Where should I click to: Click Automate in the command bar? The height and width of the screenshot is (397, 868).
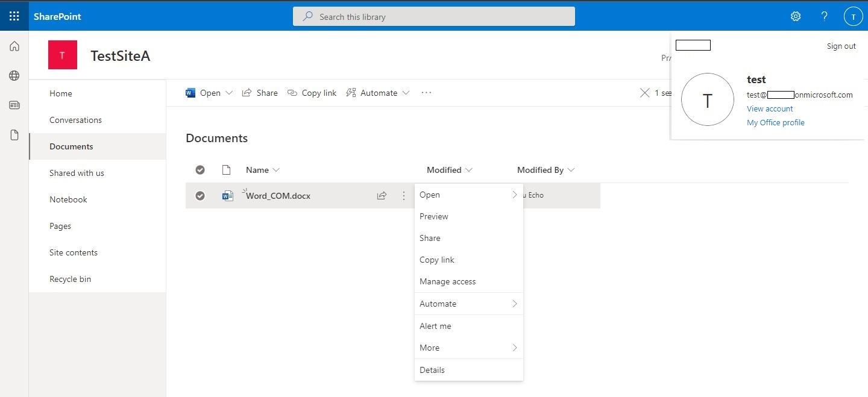point(378,93)
